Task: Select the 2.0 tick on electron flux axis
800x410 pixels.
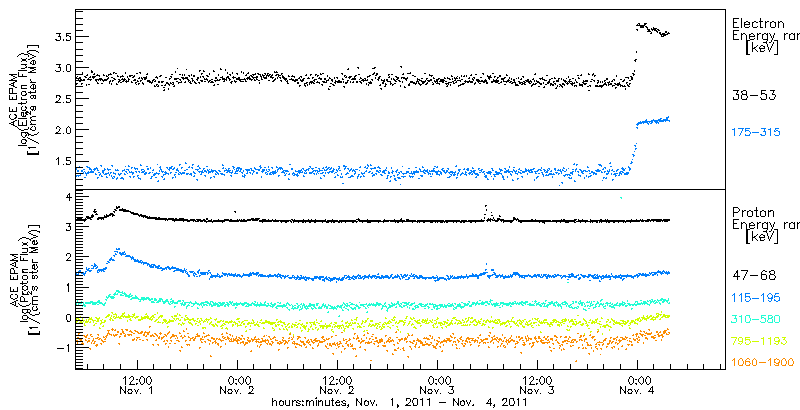Action: click(61, 130)
